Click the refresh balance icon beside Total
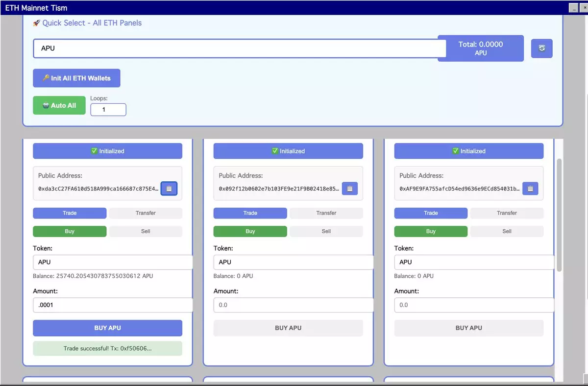This screenshot has height=386, width=588. coord(541,48)
